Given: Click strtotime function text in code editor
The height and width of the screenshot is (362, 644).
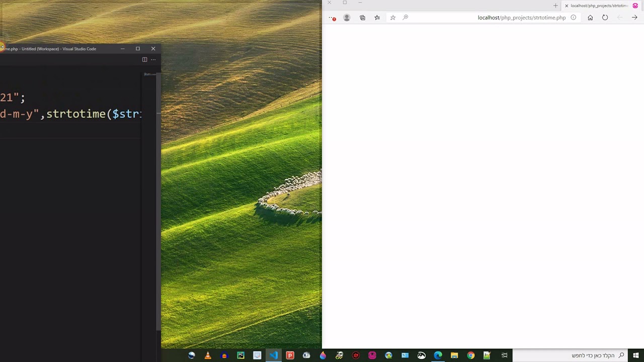Looking at the screenshot, I should pyautogui.click(x=75, y=114).
